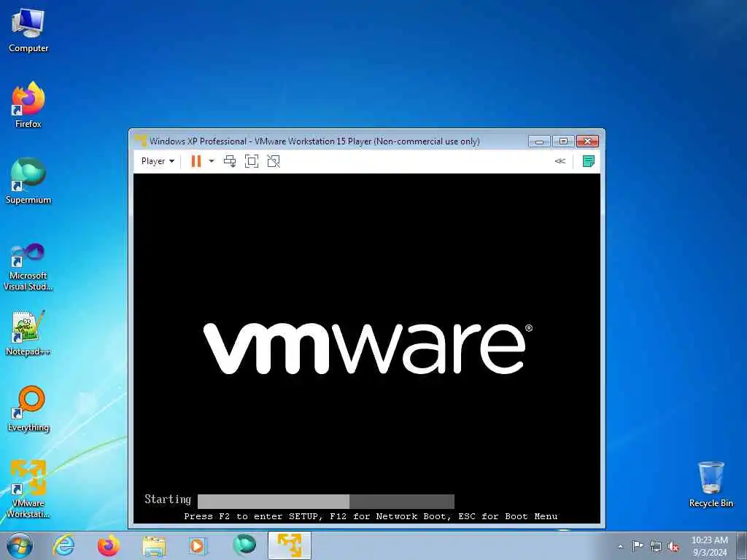Click the Show Desktop strip at taskbar edge
The height and width of the screenshot is (560, 747).
point(742,545)
